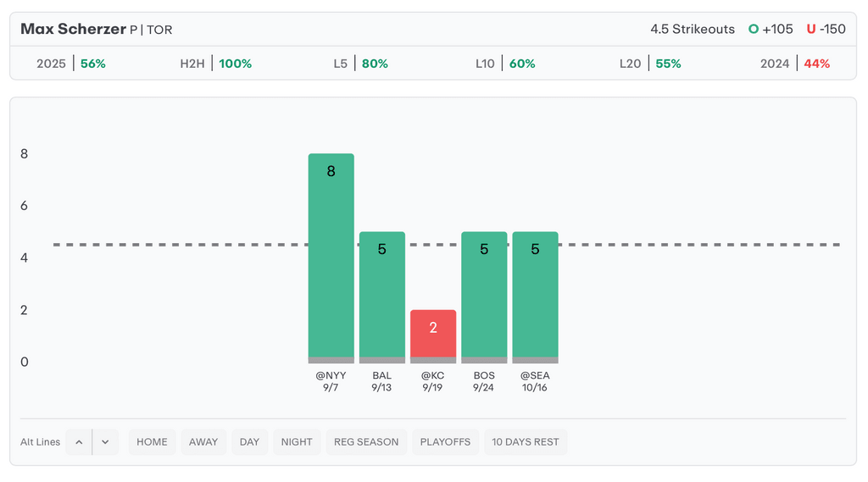
Task: Enable the DAY games filter
Action: point(249,442)
